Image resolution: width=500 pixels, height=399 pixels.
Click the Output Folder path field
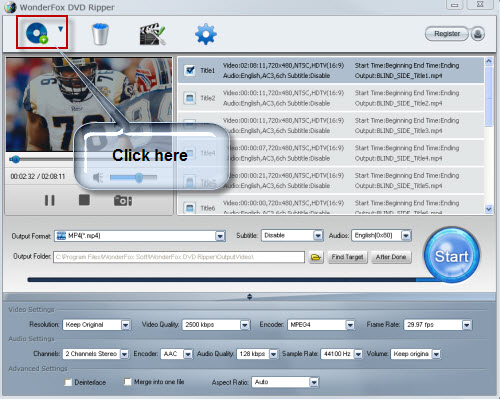point(179,257)
